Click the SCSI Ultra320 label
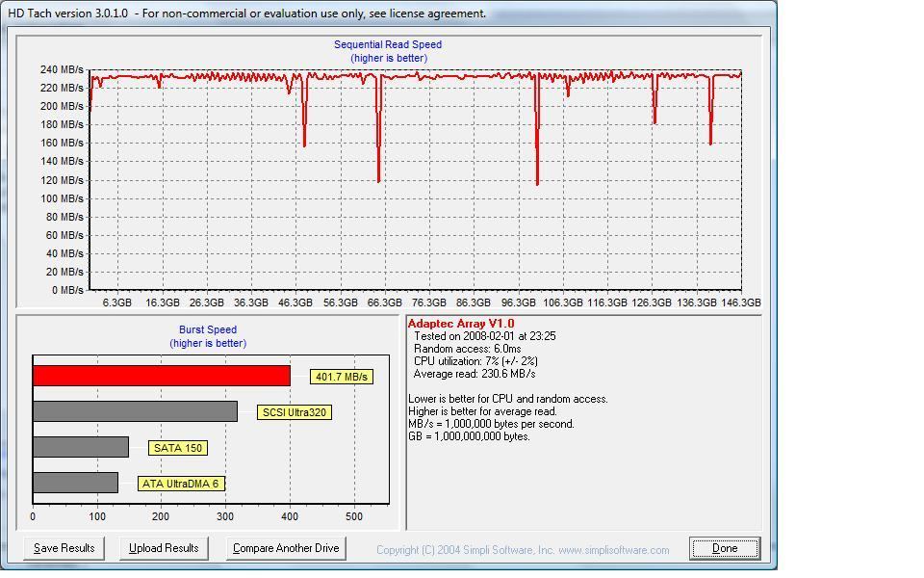Viewport: 924px width, 578px height. coord(295,412)
